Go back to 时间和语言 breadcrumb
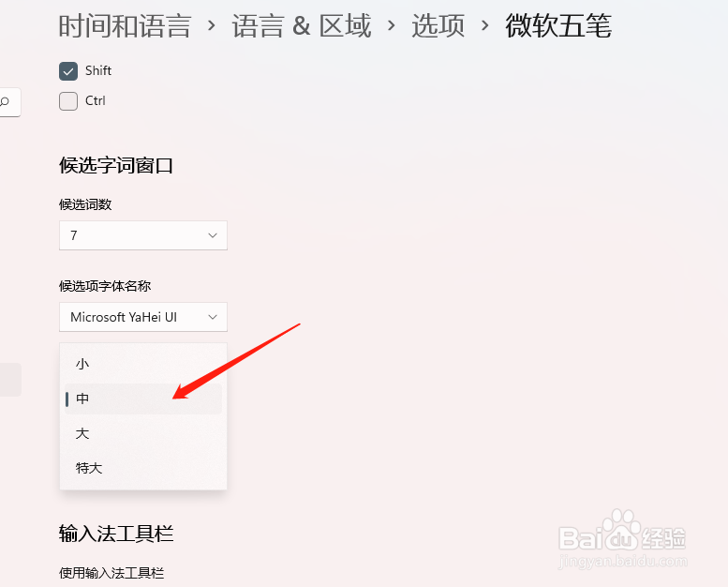Image resolution: width=728 pixels, height=587 pixels. pyautogui.click(x=125, y=26)
